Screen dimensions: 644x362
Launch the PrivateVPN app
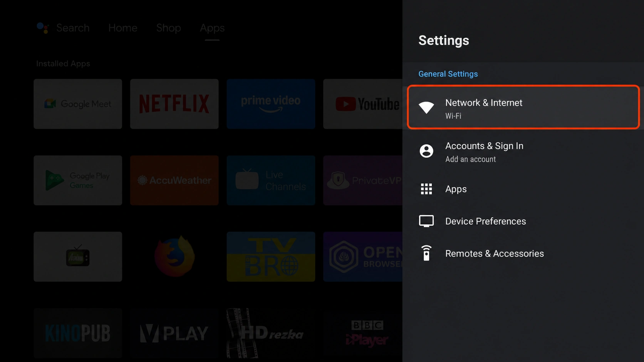click(363, 180)
